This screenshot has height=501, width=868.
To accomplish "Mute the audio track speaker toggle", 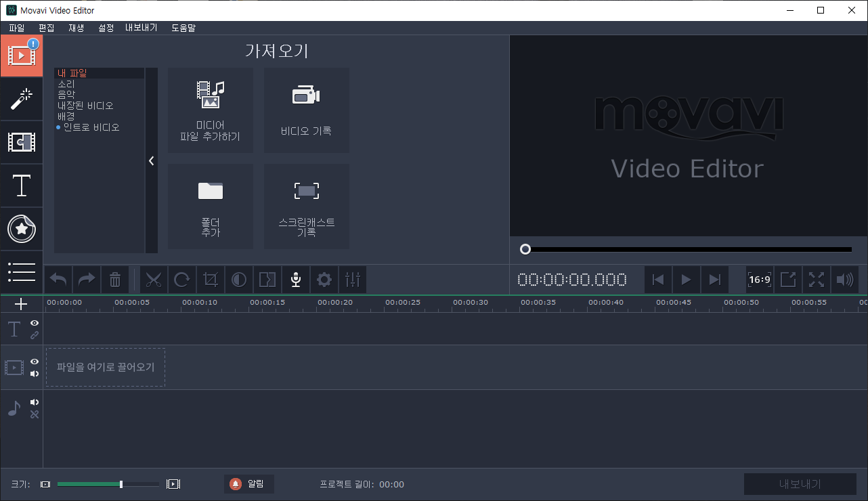I will pyautogui.click(x=34, y=401).
